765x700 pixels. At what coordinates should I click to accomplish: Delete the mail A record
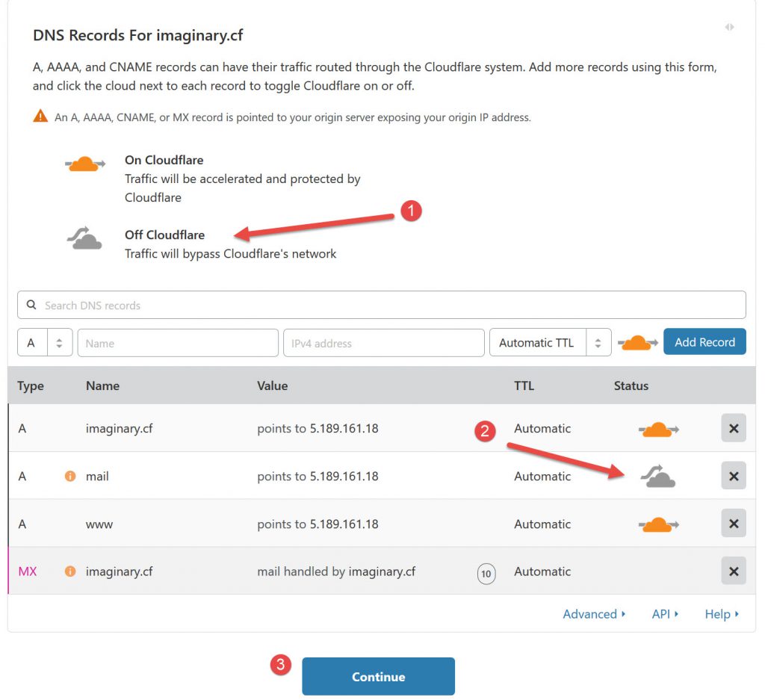tap(733, 477)
